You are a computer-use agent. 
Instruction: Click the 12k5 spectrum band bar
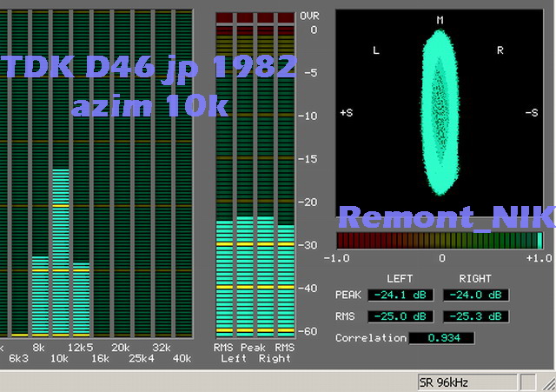(x=81, y=298)
